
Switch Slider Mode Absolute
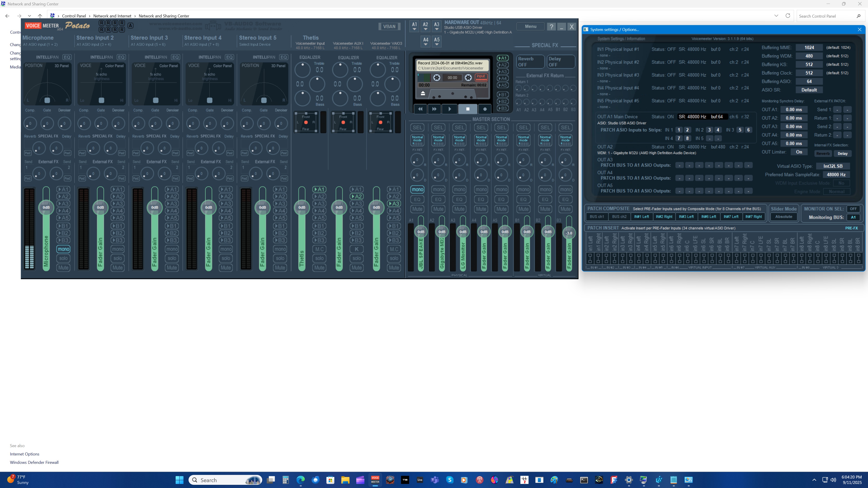783,217
